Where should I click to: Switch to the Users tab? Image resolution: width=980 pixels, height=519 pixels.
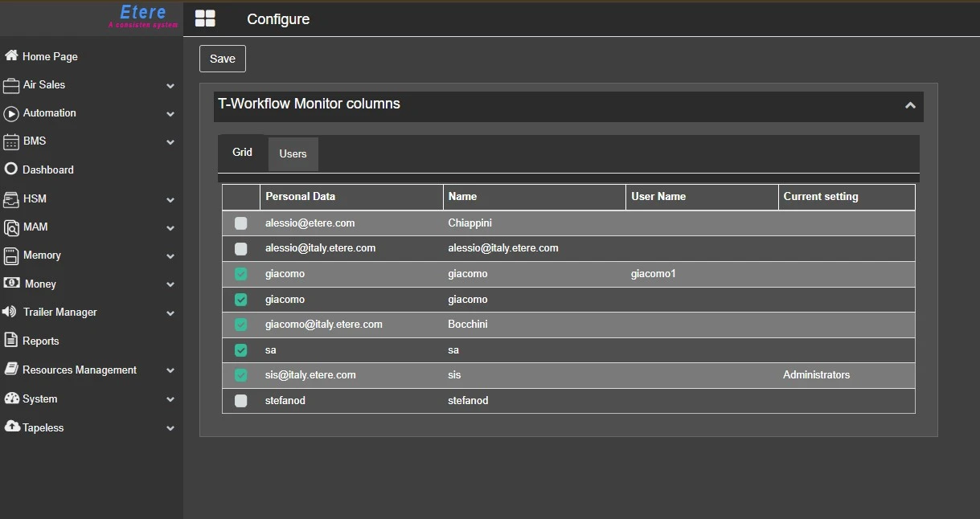[293, 154]
